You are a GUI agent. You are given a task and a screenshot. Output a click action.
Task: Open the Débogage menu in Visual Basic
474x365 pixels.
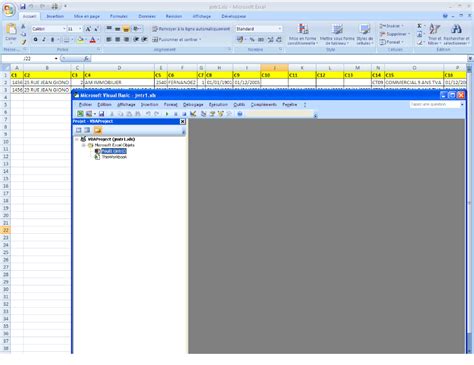point(193,104)
